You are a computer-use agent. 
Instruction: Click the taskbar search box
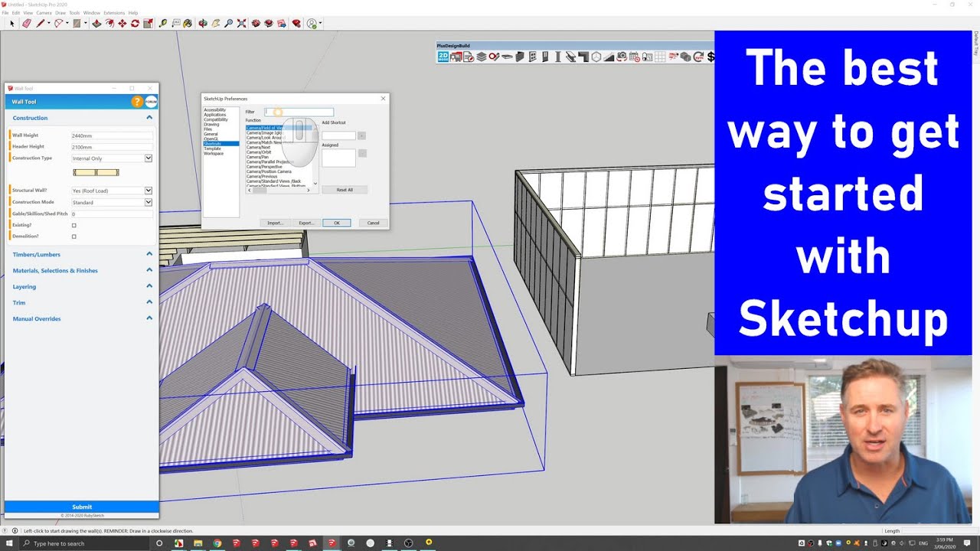coord(84,543)
